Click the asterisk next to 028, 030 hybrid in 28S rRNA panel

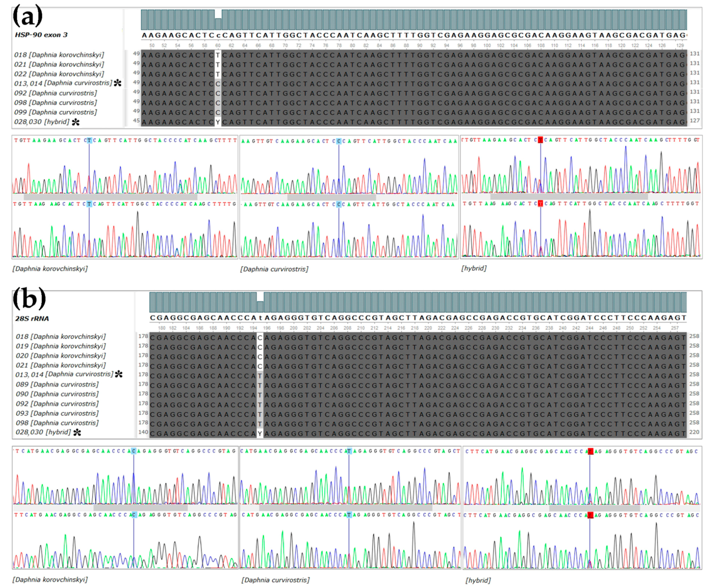pyautogui.click(x=77, y=432)
